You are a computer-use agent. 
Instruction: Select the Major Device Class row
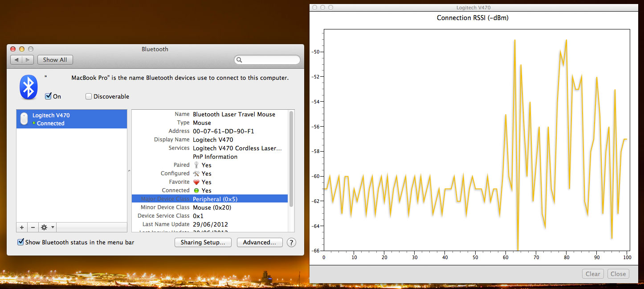[x=210, y=199]
